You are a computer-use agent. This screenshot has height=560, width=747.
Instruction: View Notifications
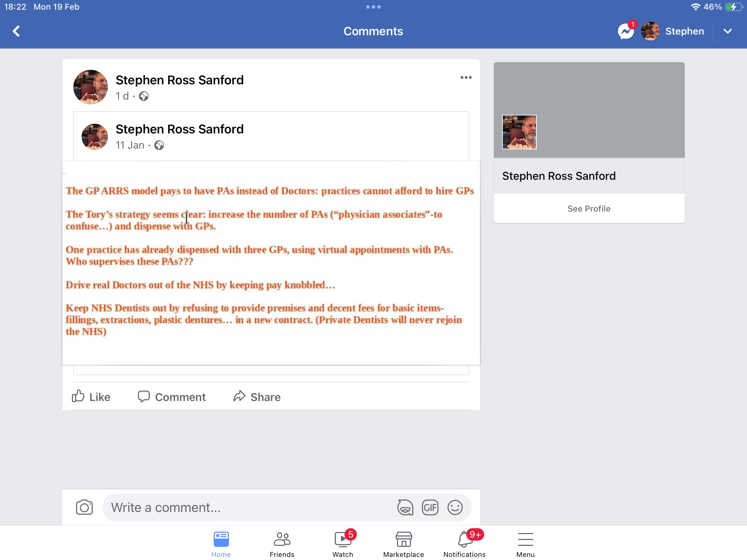[464, 544]
